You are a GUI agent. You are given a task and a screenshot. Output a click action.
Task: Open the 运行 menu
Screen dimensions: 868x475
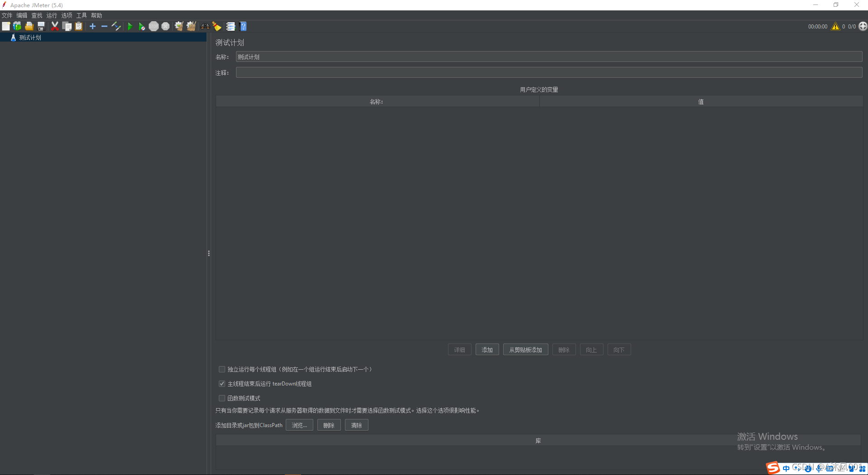52,15
